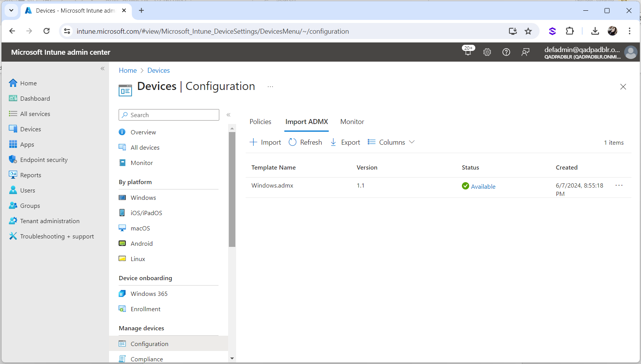The width and height of the screenshot is (641, 364).
Task: Focus the Devices menu search box
Action: click(169, 115)
